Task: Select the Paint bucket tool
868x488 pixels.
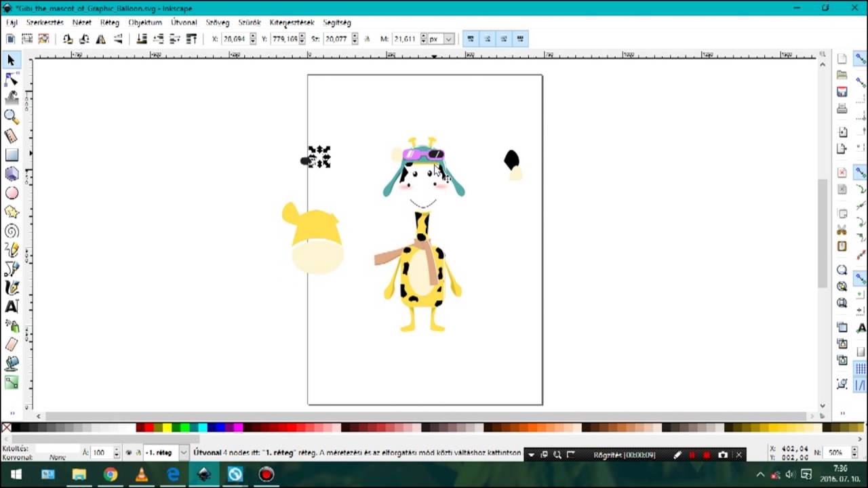Action: (x=11, y=364)
